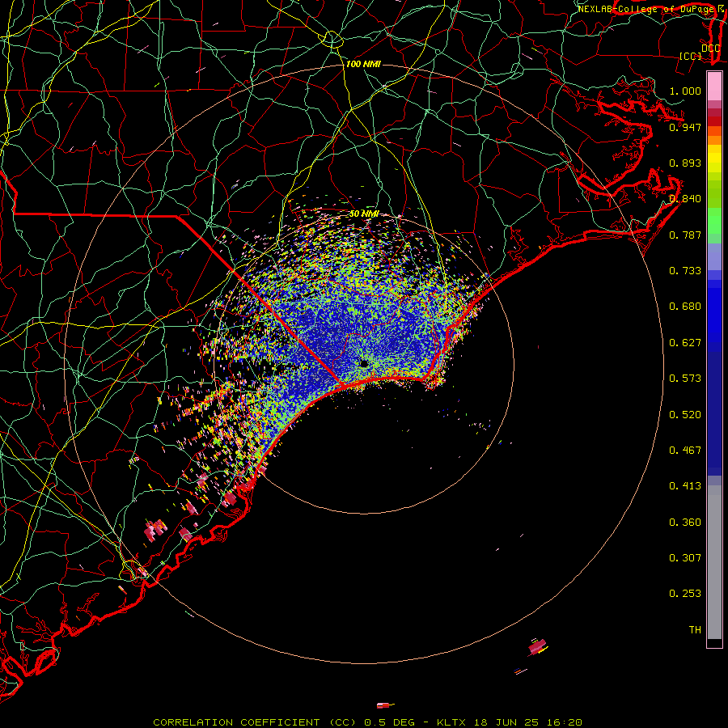Image resolution: width=728 pixels, height=728 pixels.
Task: Select the 0.467 legend value
Action: click(x=685, y=450)
